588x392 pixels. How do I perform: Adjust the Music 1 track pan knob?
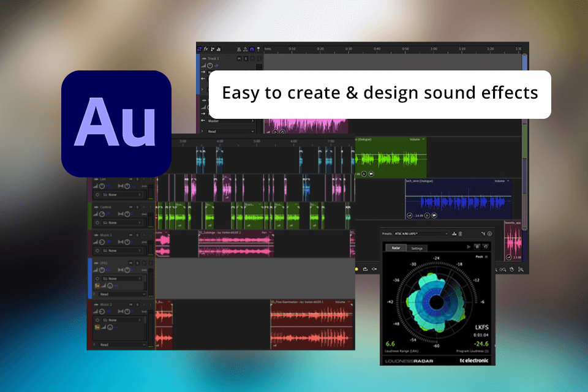[127, 242]
